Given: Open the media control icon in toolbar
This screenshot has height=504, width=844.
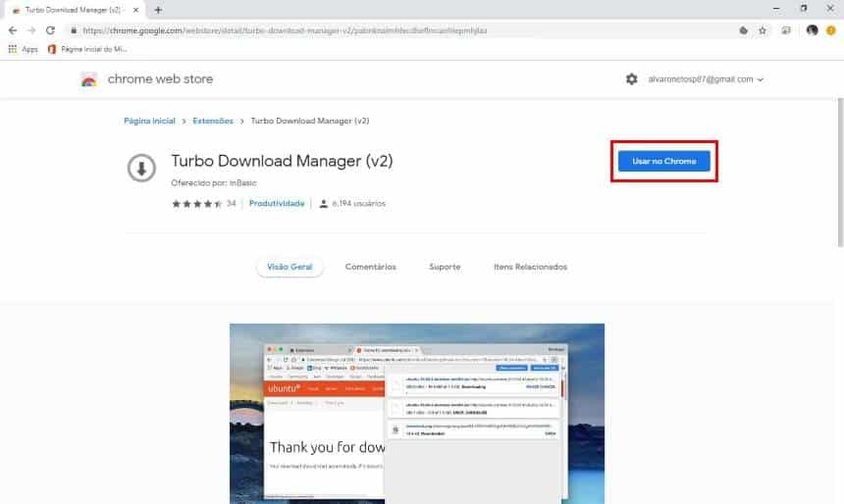Looking at the screenshot, I should [x=786, y=30].
